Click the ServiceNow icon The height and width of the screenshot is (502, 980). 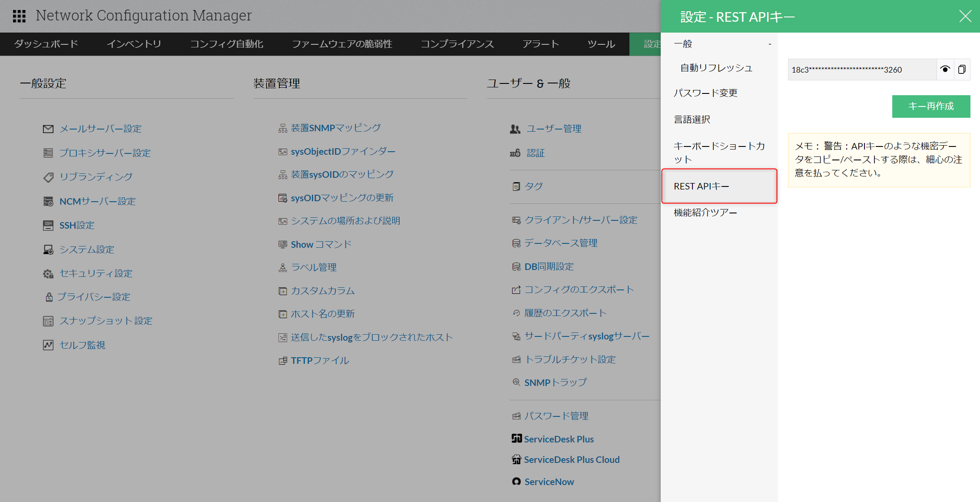516,482
